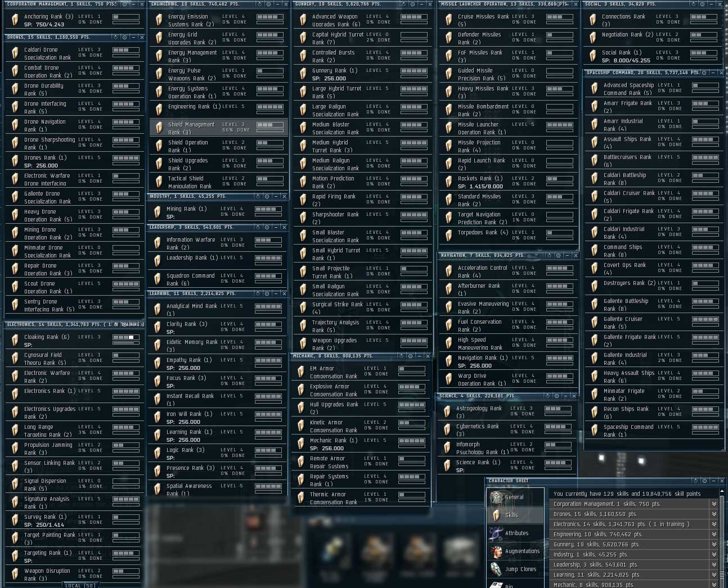Expand the Mechanic skill group chevron
The image size is (728, 588).
click(x=714, y=585)
